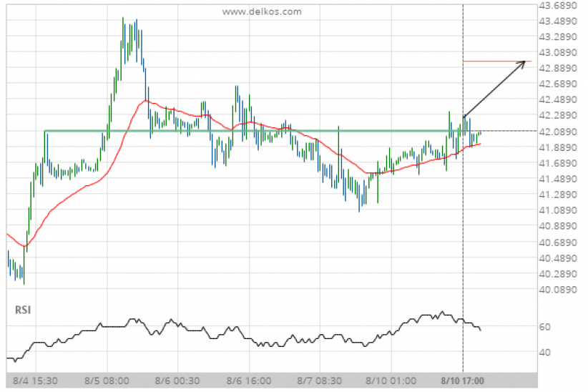Click the 43.4890 price axis label
The width and height of the screenshot is (588, 392).
pos(558,21)
